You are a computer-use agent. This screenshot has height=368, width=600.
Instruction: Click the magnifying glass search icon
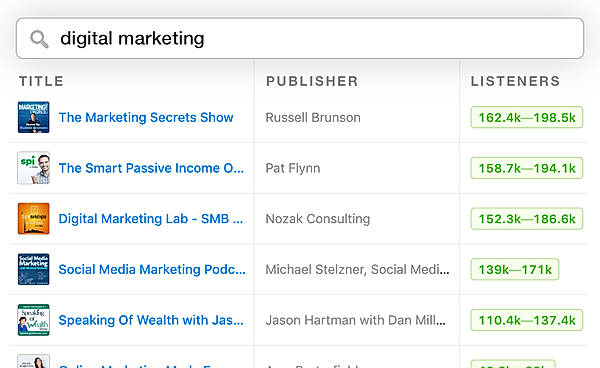tap(39, 39)
